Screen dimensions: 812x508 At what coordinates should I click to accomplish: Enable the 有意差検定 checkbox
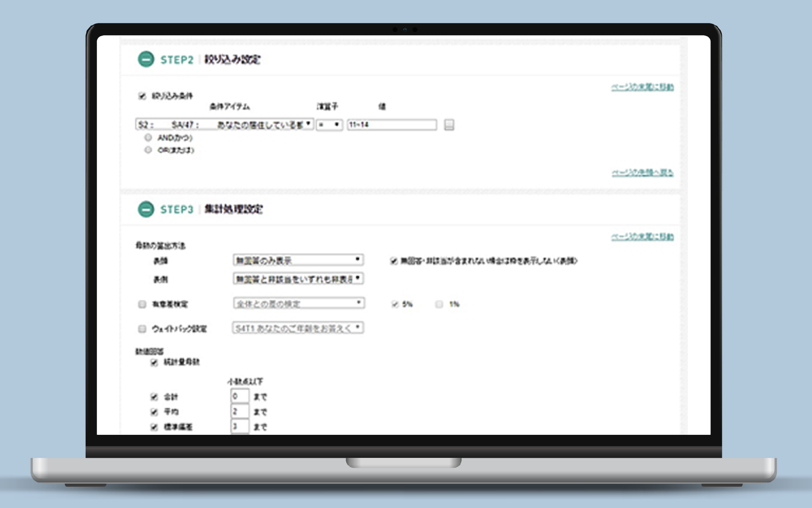142,304
